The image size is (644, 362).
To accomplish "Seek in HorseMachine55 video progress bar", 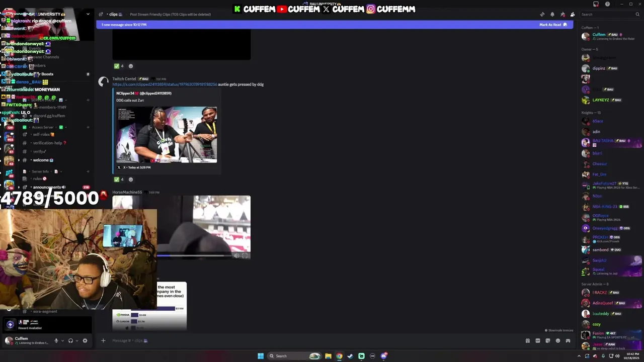I will tap(194, 255).
